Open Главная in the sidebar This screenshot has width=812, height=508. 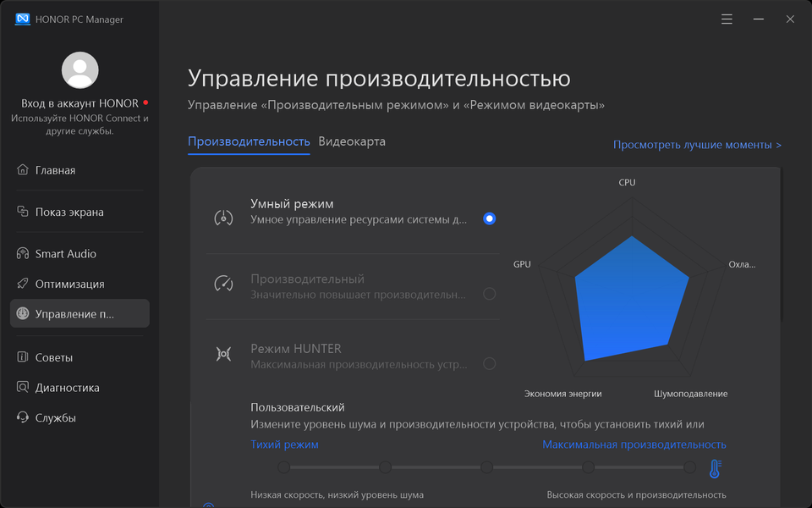[x=80, y=170]
